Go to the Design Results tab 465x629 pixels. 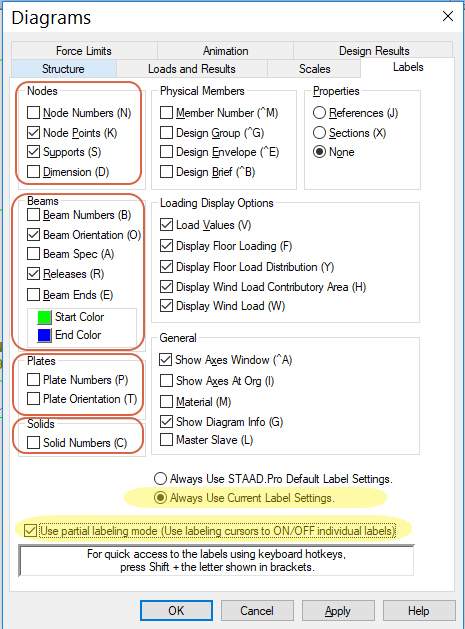[x=374, y=51]
